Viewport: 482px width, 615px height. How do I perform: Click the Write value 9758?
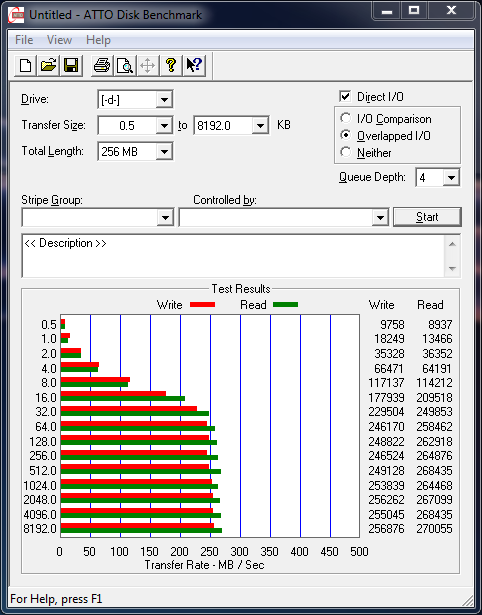click(x=392, y=324)
